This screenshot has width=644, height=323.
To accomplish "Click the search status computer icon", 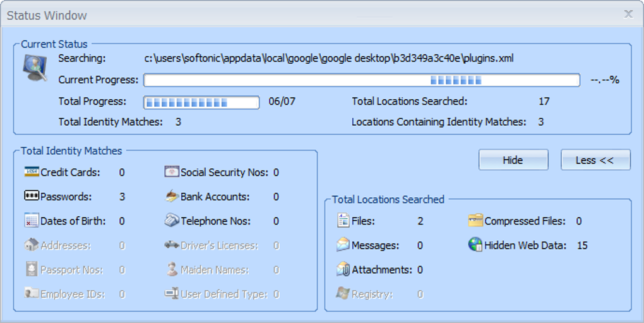I will point(35,68).
